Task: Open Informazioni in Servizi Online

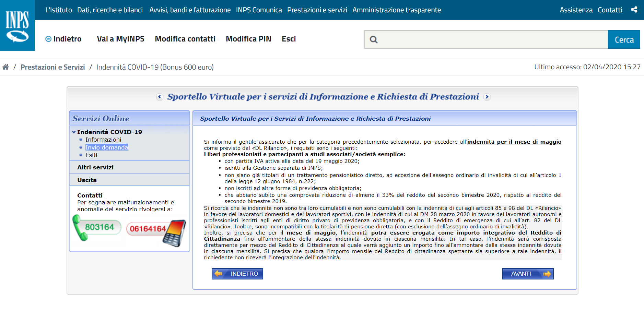Action: coord(103,140)
